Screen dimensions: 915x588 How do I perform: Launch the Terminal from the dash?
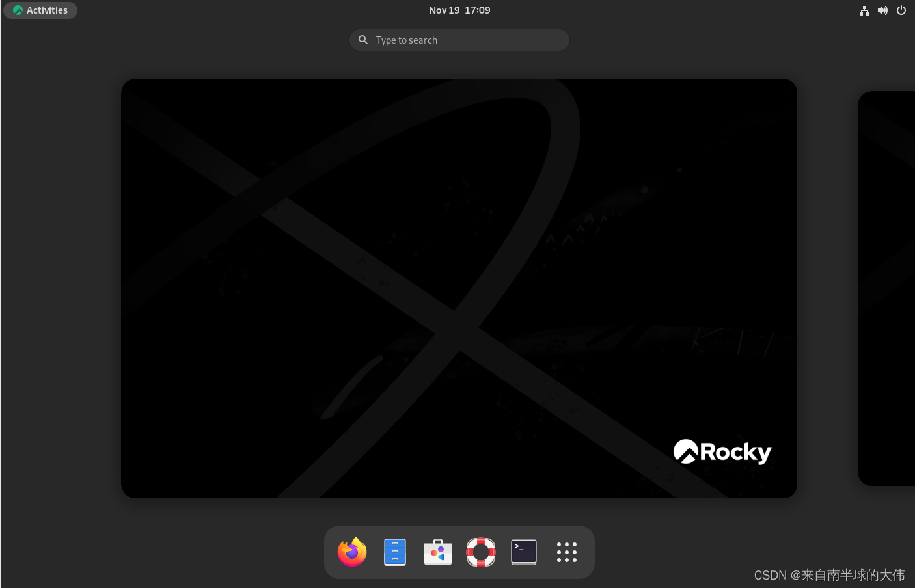[524, 552]
